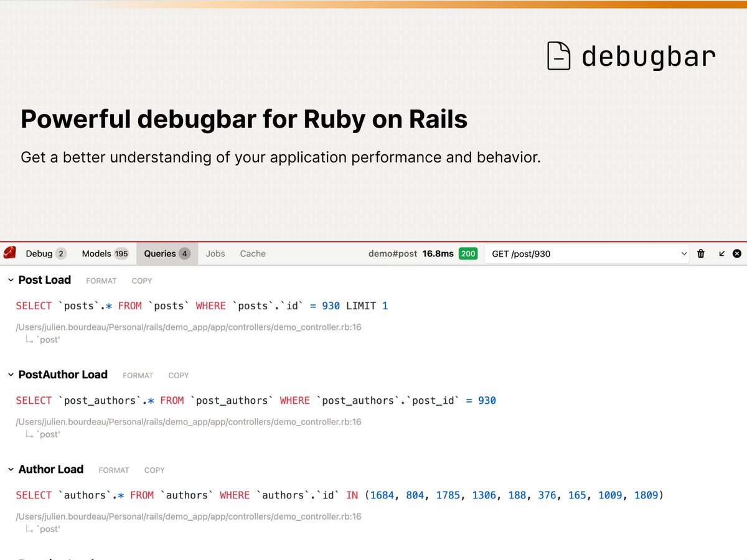Click the green 200 status badge
The height and width of the screenshot is (560, 747).
click(467, 253)
